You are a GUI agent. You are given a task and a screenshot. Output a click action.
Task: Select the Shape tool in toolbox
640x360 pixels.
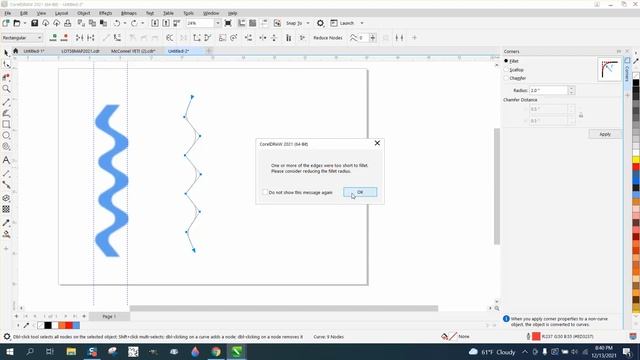point(7,64)
